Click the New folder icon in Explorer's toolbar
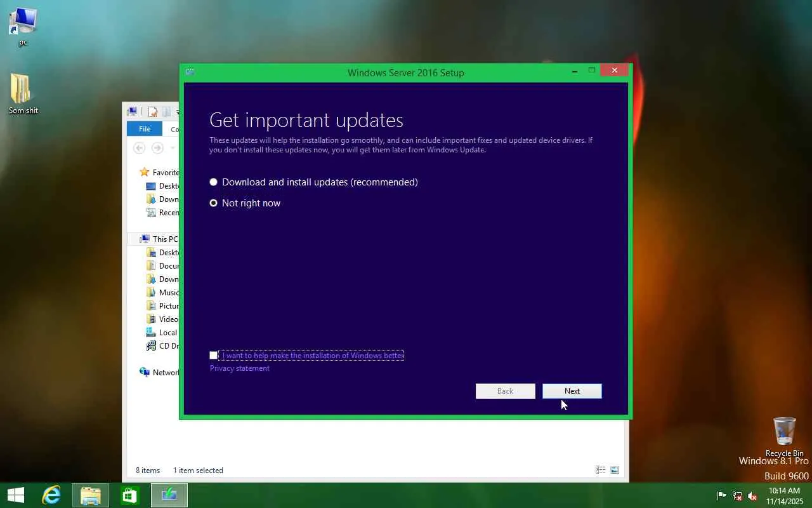812x508 pixels. (166, 112)
